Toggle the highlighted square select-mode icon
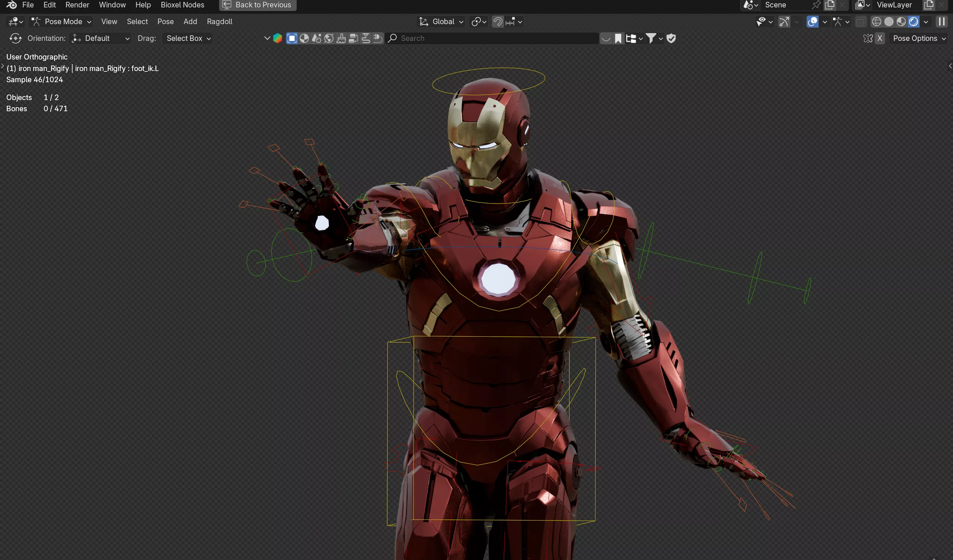 click(x=292, y=38)
